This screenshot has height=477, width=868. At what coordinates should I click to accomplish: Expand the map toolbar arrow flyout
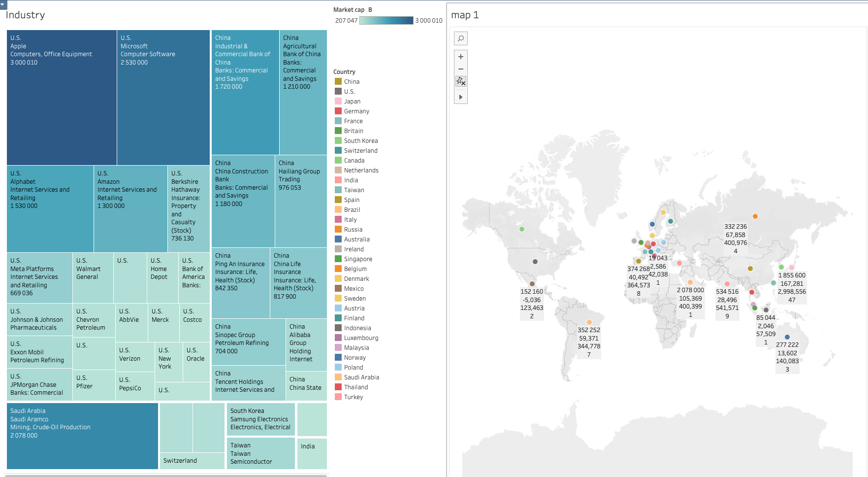461,97
